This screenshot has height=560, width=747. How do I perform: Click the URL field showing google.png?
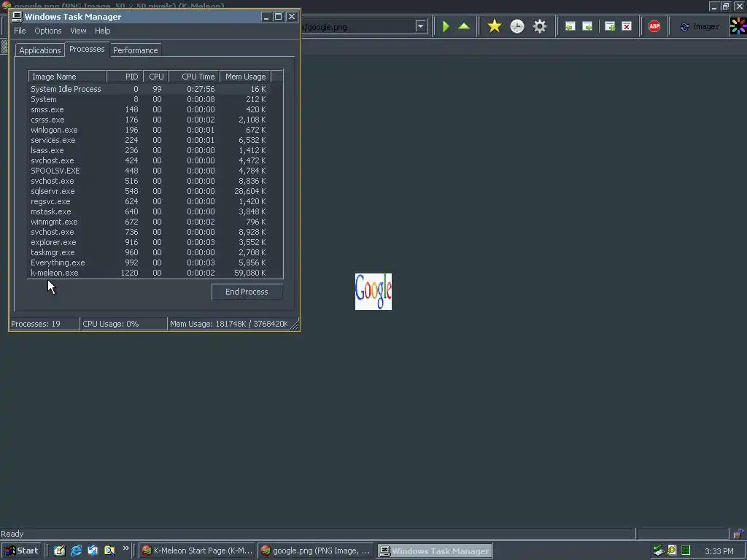pos(357,27)
